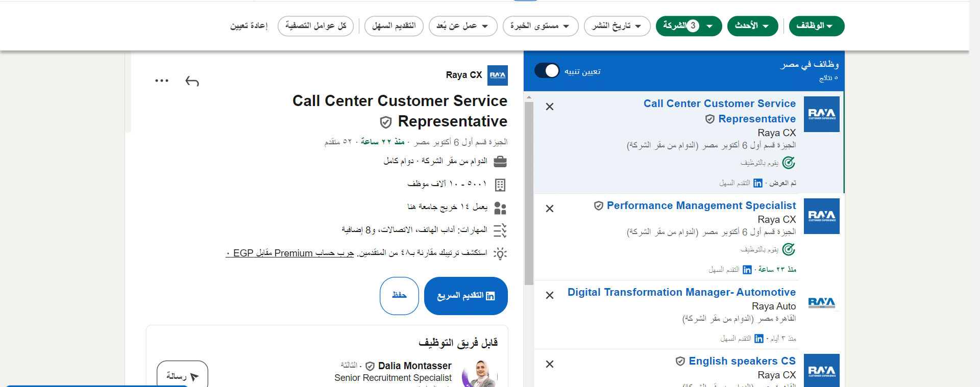
Task: Click Raya CX logo on English speakers card
Action: (x=822, y=371)
